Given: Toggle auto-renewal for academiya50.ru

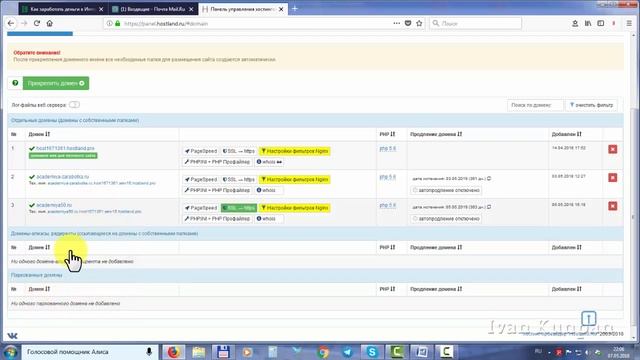Looking at the screenshot, I should 446,219.
